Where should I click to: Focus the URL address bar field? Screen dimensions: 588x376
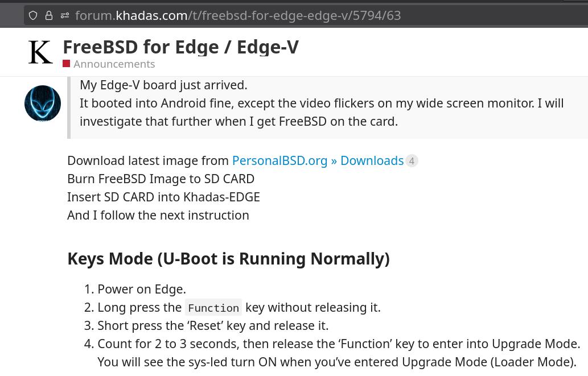click(306, 15)
